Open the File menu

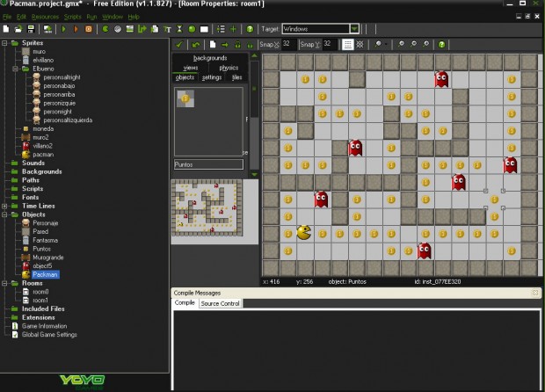(7, 17)
